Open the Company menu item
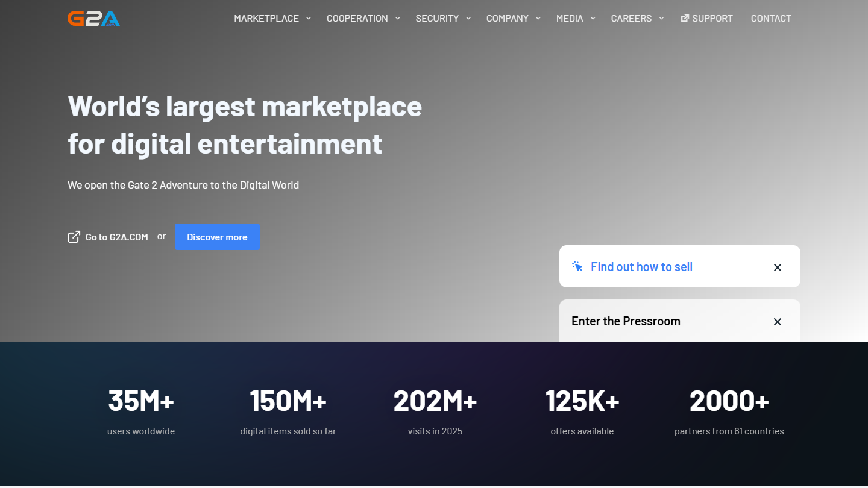The image size is (868, 488). click(508, 18)
